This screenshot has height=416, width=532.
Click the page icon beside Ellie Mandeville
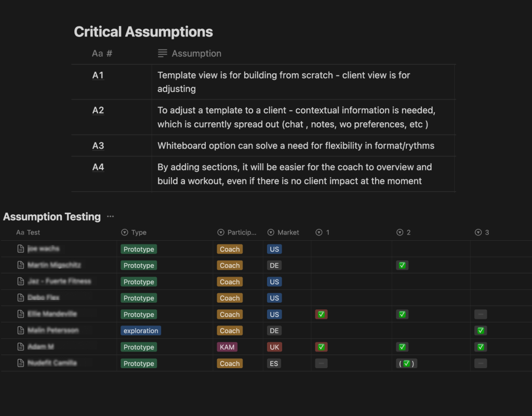click(x=21, y=314)
